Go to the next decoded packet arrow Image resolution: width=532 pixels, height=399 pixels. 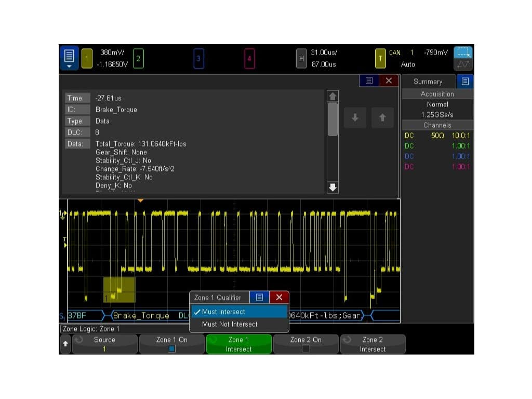[x=355, y=117]
